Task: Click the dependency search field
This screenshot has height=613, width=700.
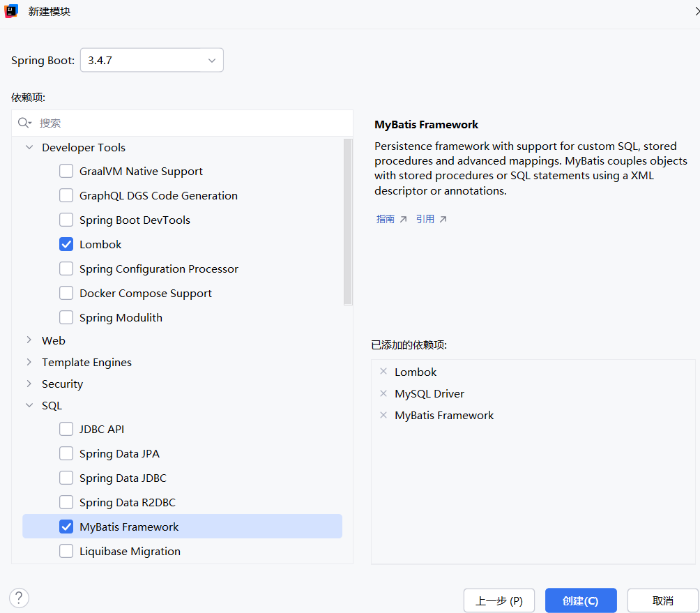Action: (x=182, y=123)
